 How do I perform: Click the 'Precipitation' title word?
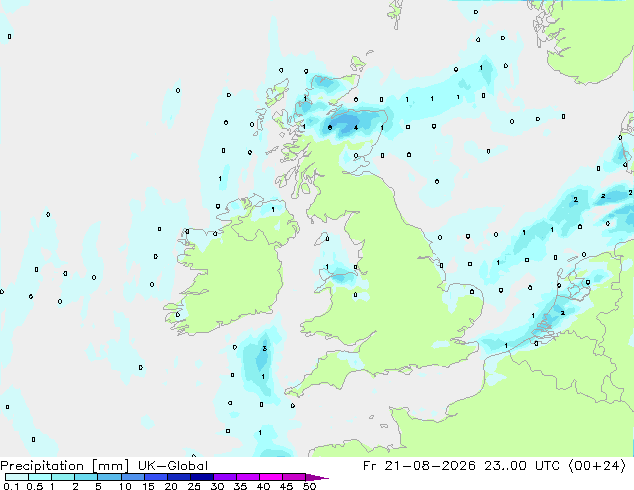42,466
